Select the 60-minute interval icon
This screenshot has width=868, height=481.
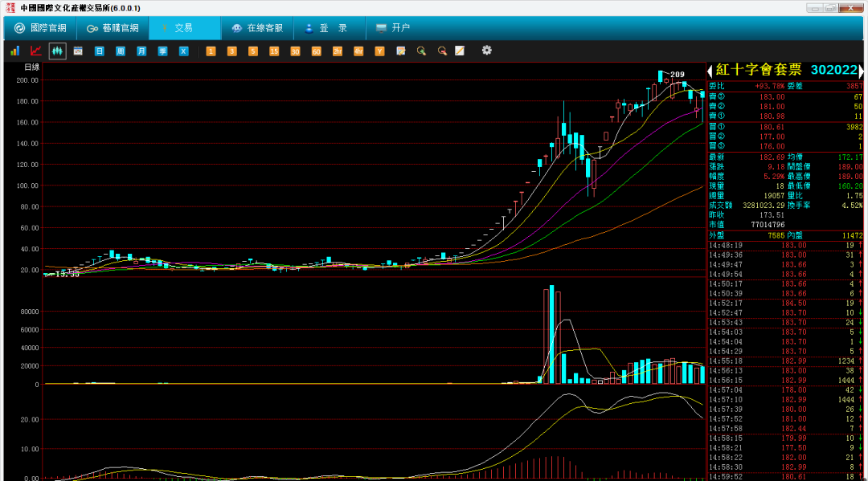tap(316, 51)
